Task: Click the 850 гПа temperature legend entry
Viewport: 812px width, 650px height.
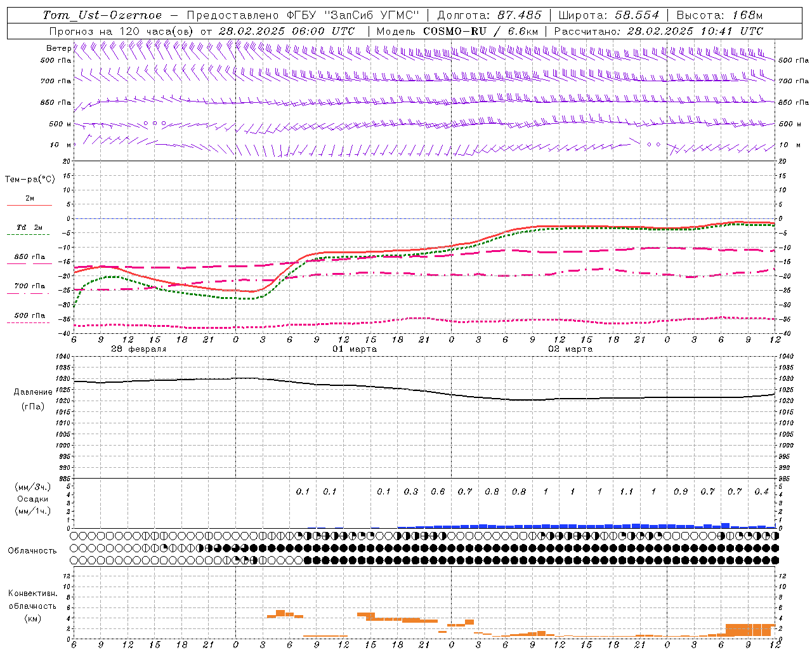Action: 29,257
